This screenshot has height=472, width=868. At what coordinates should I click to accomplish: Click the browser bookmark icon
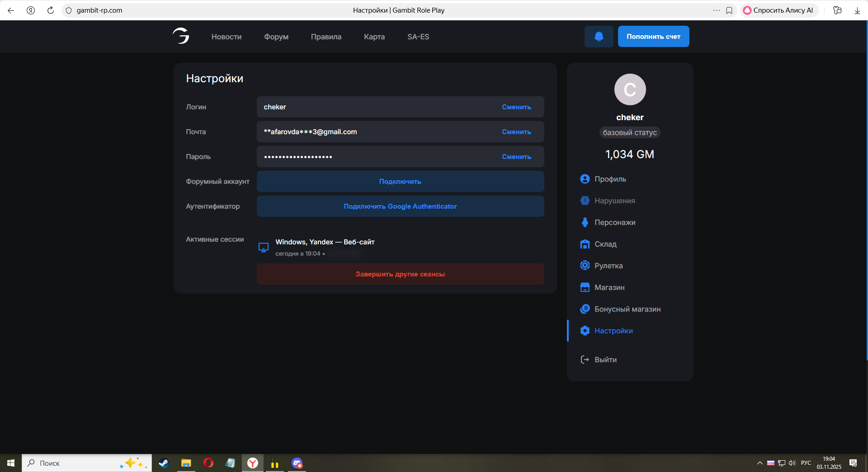[x=729, y=10]
